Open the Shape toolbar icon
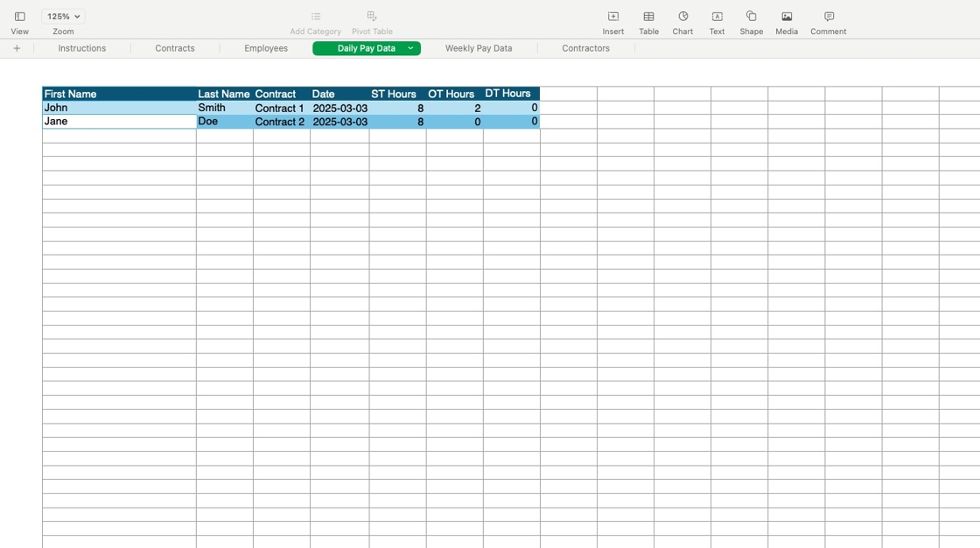980x548 pixels. tap(752, 17)
